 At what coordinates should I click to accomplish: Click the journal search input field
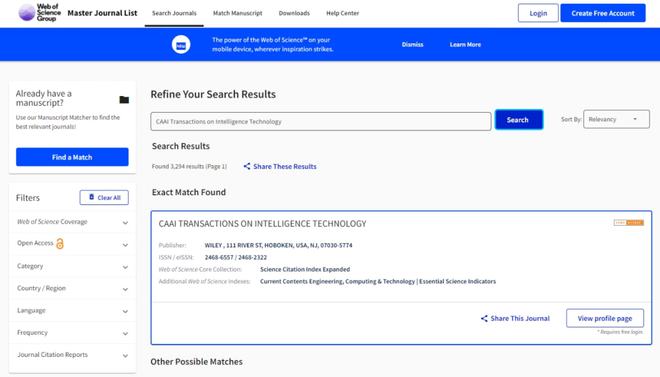click(321, 122)
